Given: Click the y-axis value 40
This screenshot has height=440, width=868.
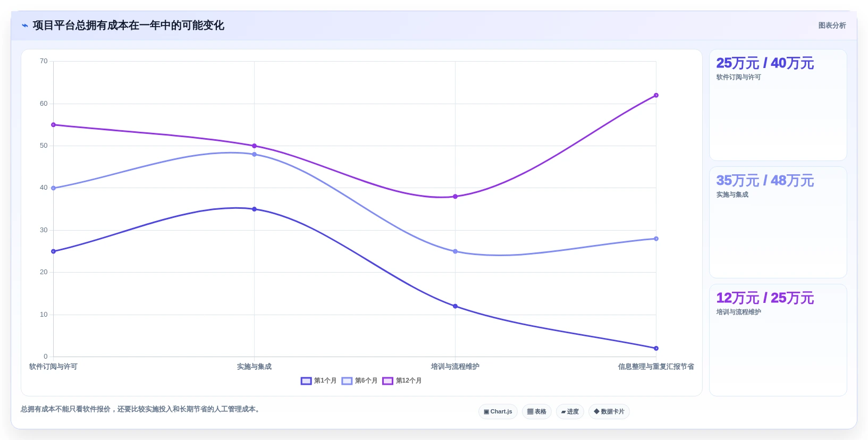Looking at the screenshot, I should click(44, 188).
